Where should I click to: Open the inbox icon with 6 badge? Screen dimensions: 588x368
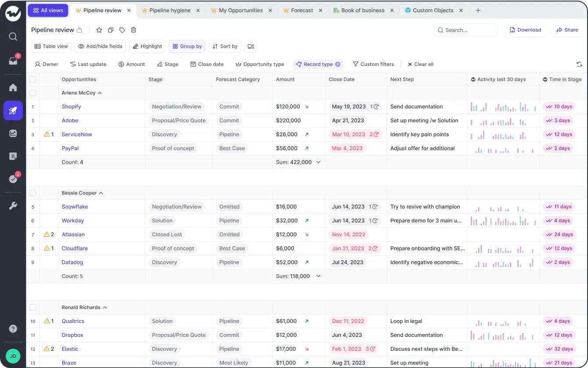pyautogui.click(x=13, y=61)
